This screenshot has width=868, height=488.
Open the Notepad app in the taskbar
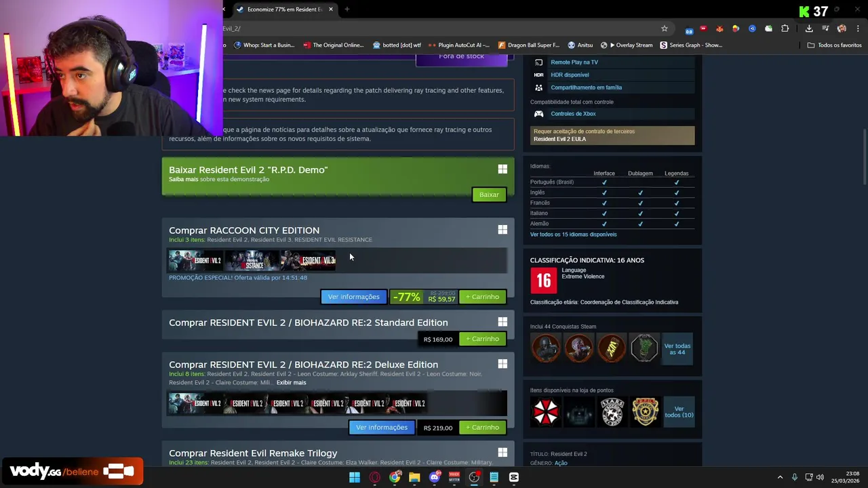tap(494, 477)
